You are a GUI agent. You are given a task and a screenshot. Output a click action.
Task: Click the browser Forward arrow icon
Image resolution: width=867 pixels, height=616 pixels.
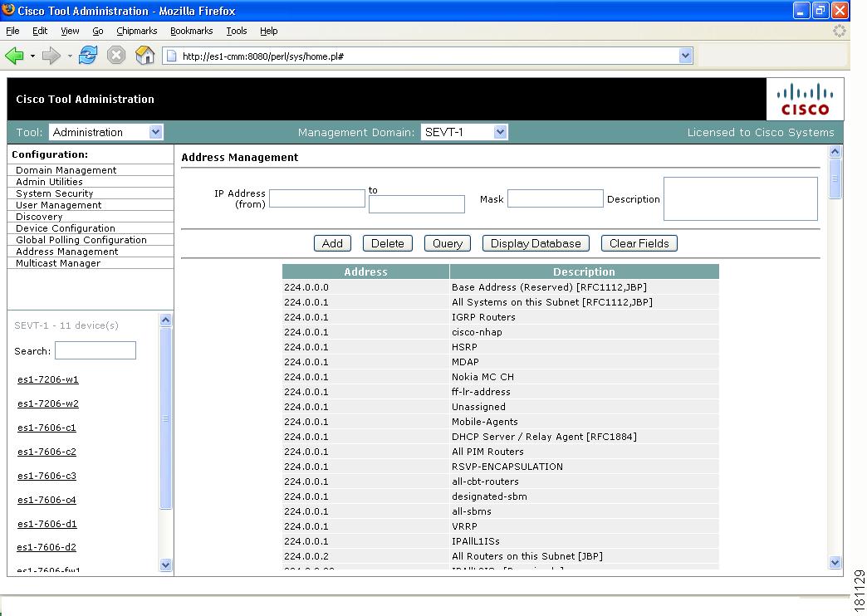[51, 56]
